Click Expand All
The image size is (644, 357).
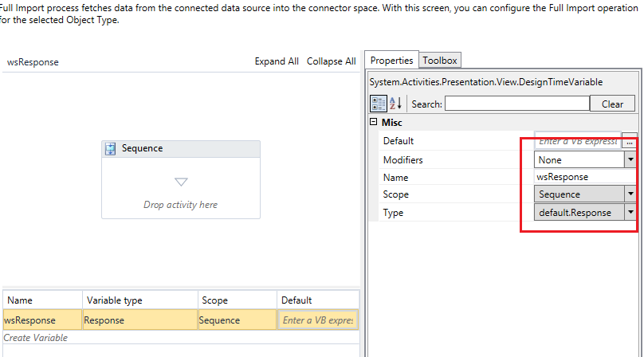[277, 61]
